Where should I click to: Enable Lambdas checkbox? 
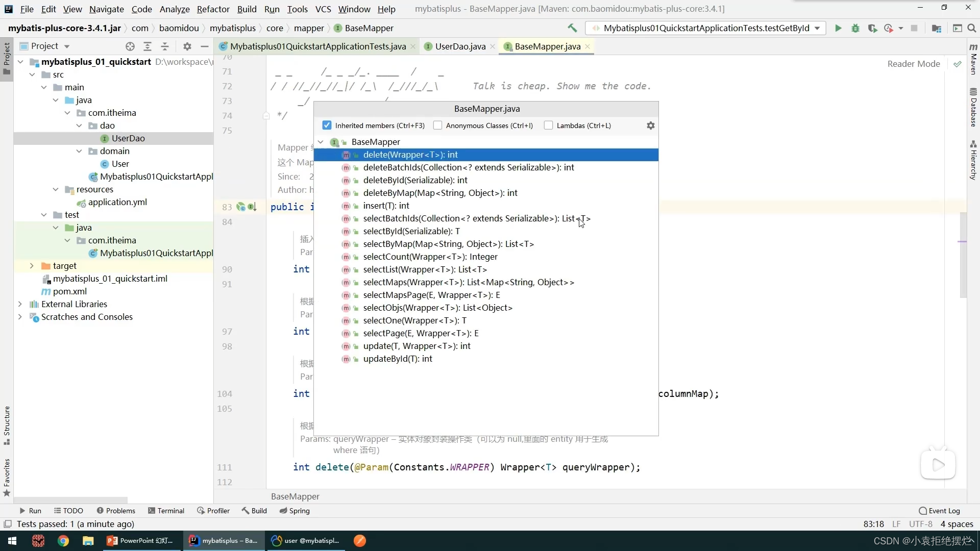tap(548, 126)
